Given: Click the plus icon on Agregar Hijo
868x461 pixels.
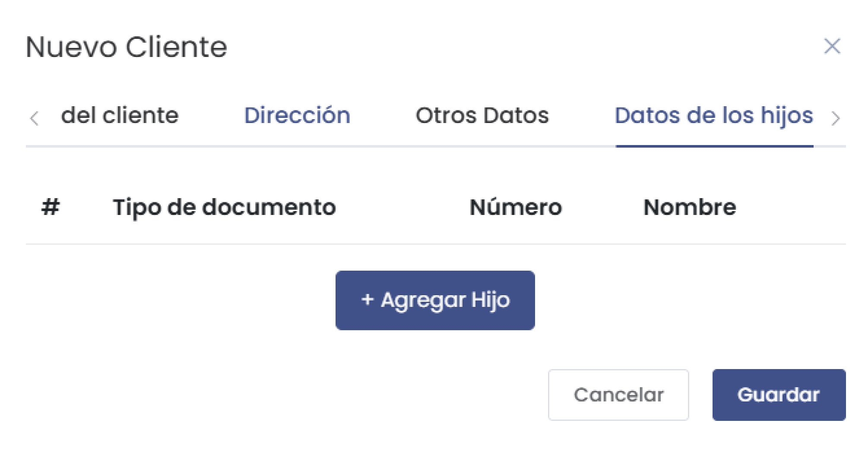Looking at the screenshot, I should click(x=367, y=300).
